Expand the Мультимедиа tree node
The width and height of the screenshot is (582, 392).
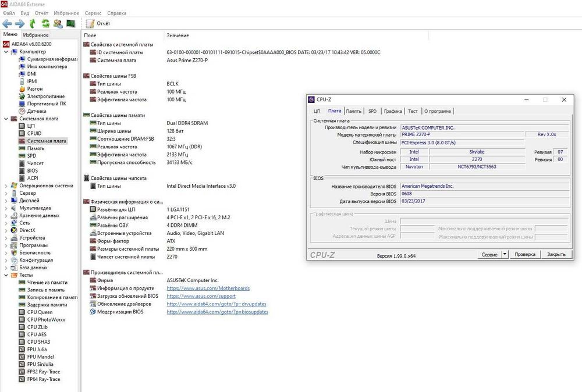tap(6, 208)
